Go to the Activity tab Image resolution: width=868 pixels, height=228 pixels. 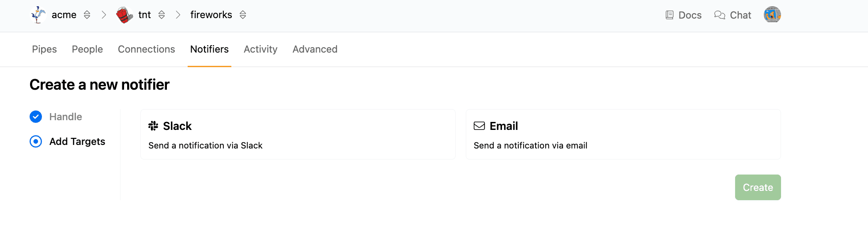[x=260, y=49]
